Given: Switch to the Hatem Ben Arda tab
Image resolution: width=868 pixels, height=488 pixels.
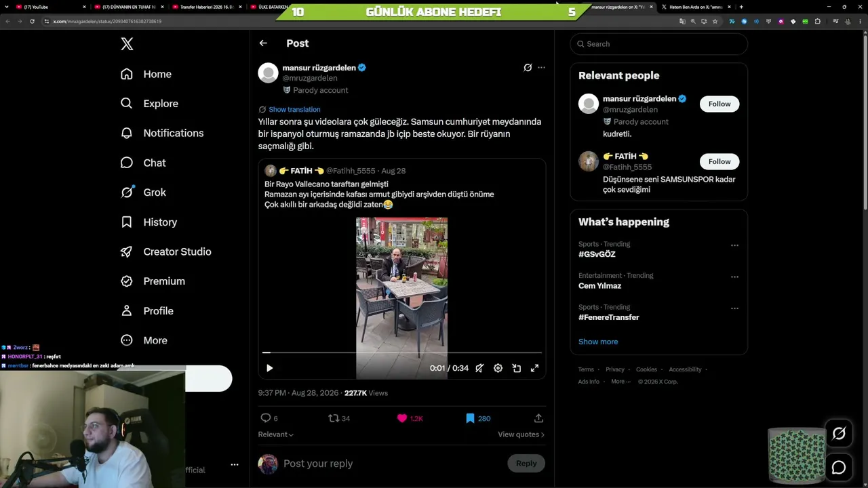Looking at the screenshot, I should tap(696, 7).
